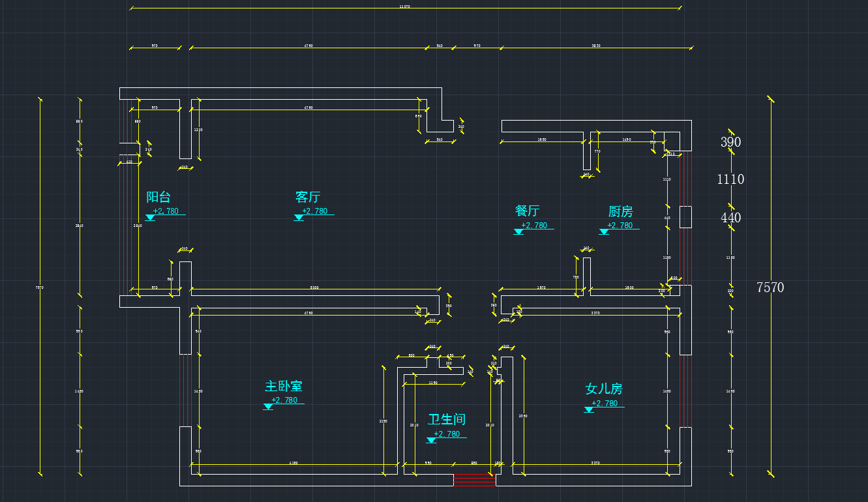868x502 pixels.
Task: Click red window lines beside 女儿房
Action: tap(685, 391)
